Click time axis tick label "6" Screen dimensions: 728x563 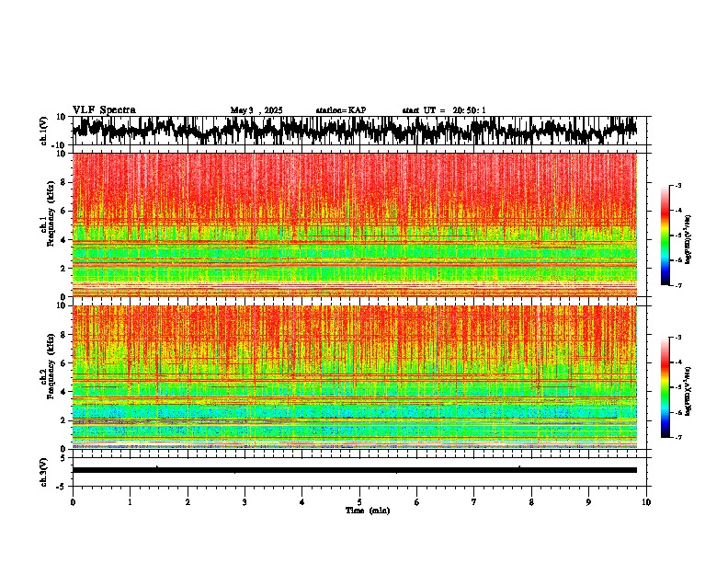pos(417,502)
